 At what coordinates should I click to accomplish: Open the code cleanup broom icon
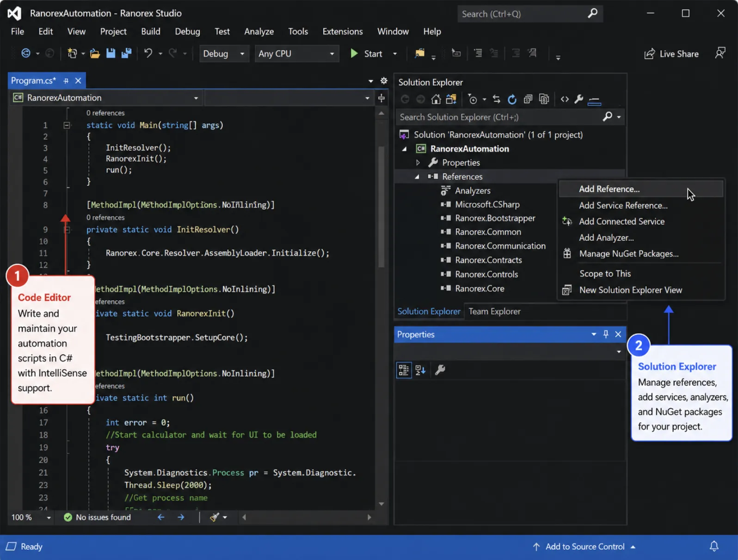pyautogui.click(x=215, y=517)
